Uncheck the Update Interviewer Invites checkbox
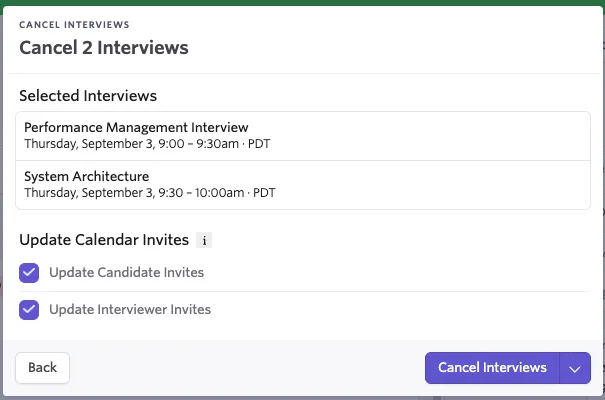The height and width of the screenshot is (400, 605). [29, 310]
